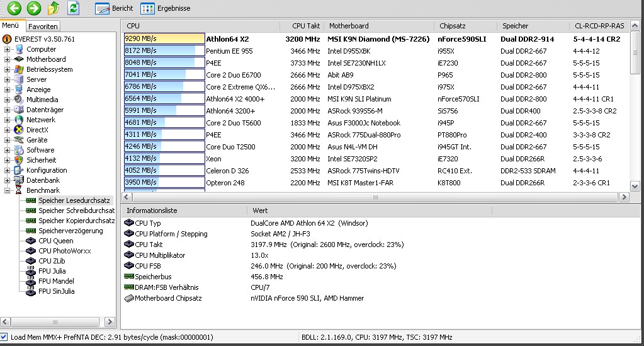
Task: Select Speicher Kopierdurchsatz benchmark
Action: pyautogui.click(x=76, y=221)
